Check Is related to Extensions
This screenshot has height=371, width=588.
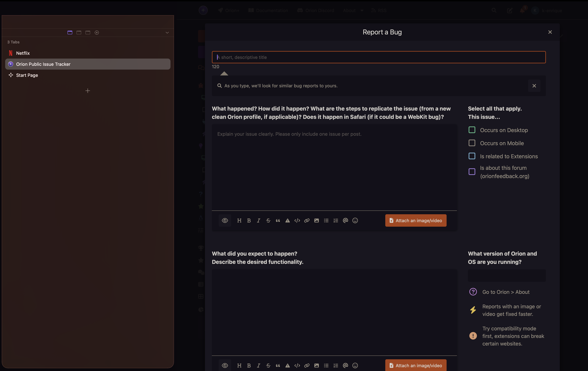472,156
